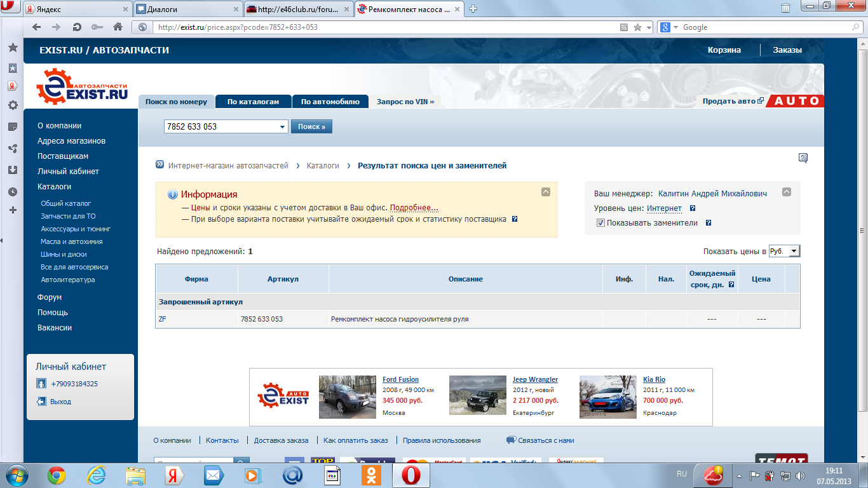Switch to the По автомобилю tab

point(330,102)
